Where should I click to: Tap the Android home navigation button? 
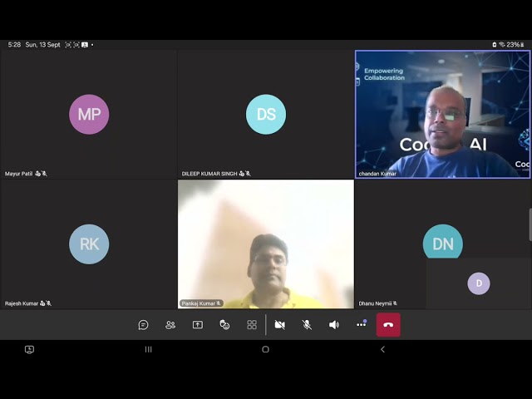pyautogui.click(x=266, y=349)
